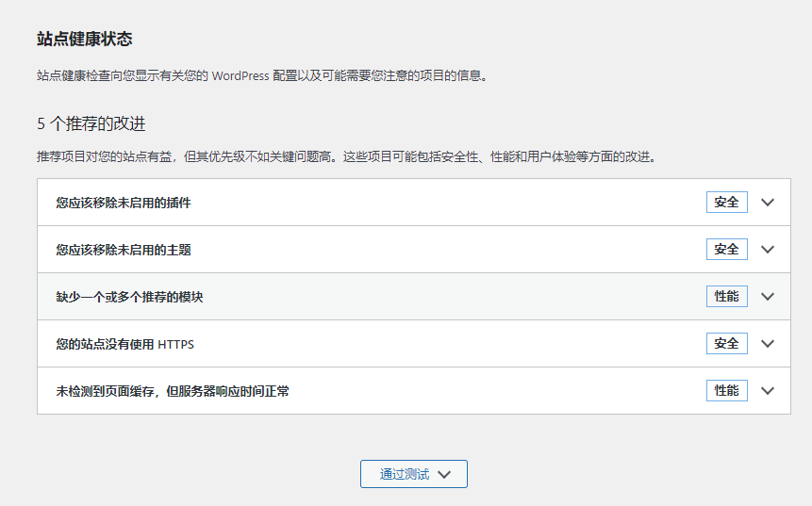Click 性能 badge on the recommended modules row
The height and width of the screenshot is (506, 812).
(x=726, y=297)
